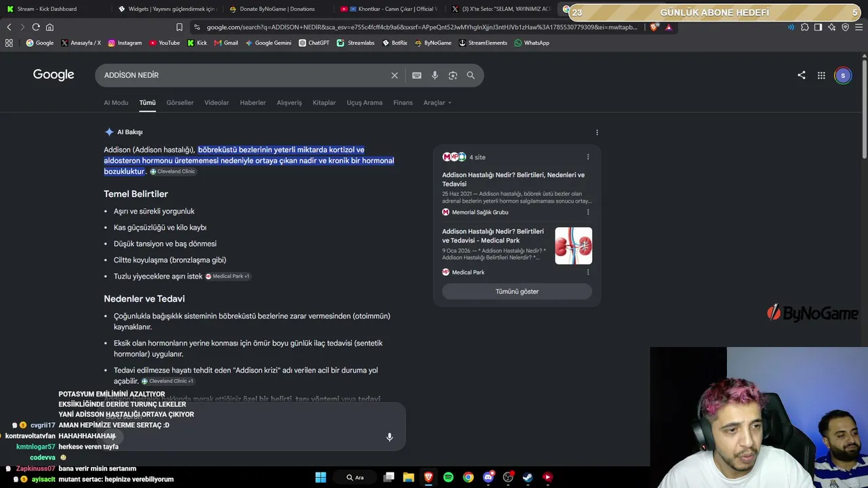
Task: Open the Google apps grid
Action: (821, 75)
